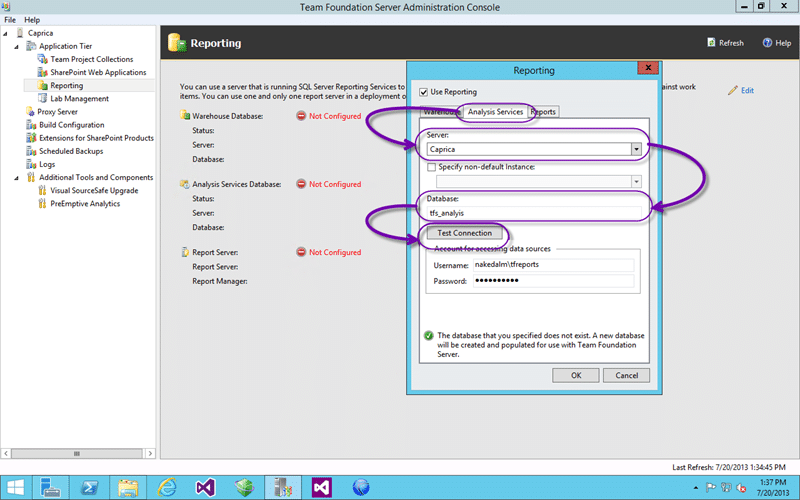Viewport: 800px width, 500px height.
Task: Click the Caprica server icon in tree
Action: click(20, 33)
